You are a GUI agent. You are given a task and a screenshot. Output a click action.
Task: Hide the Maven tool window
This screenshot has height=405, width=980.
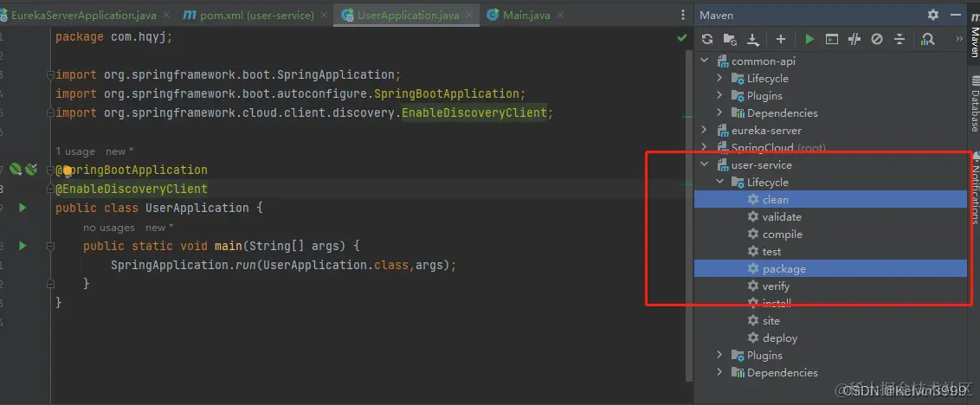click(x=956, y=15)
